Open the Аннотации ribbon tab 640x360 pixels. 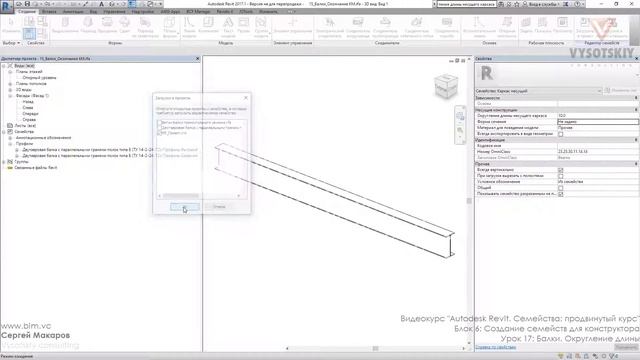click(x=73, y=11)
